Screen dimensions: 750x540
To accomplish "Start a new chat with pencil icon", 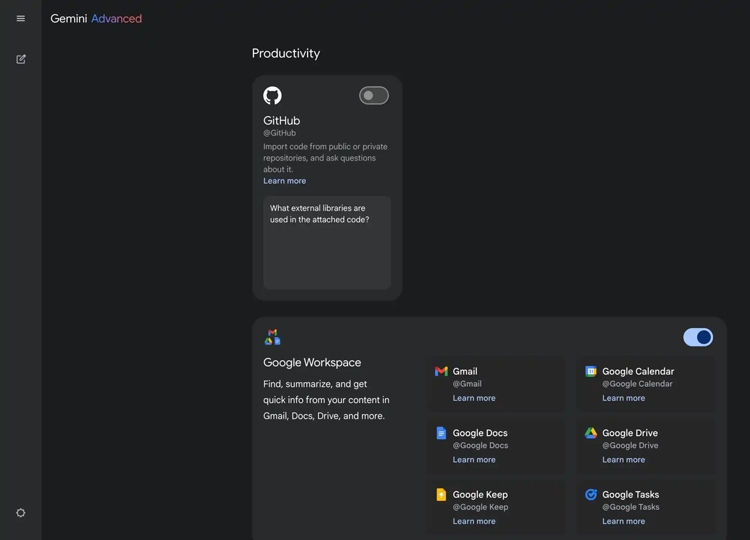I will pos(21,59).
